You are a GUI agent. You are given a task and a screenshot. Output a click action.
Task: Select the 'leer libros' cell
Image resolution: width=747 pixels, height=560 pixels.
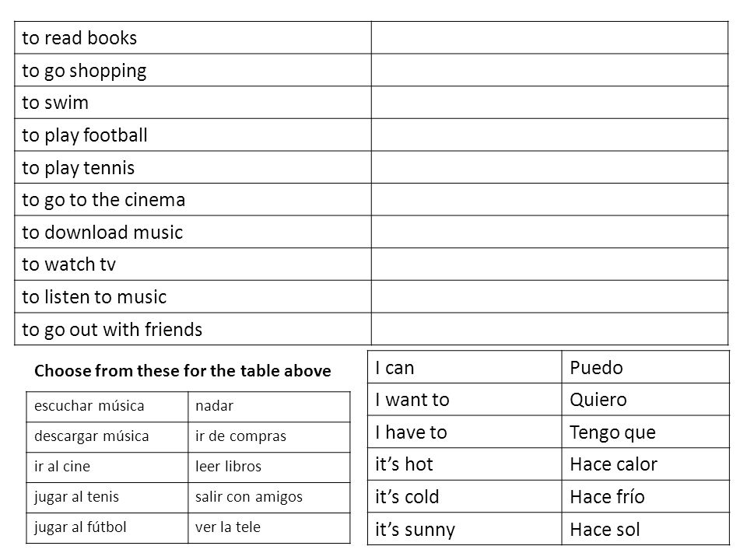[269, 467]
